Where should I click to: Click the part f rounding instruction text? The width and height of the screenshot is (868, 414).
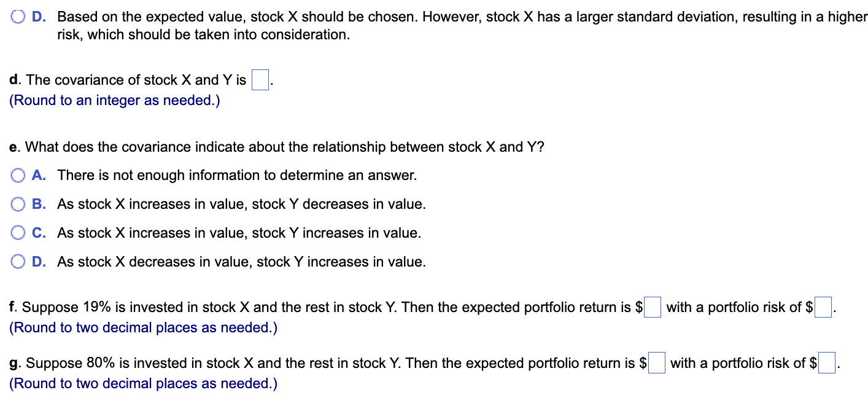coord(142,327)
